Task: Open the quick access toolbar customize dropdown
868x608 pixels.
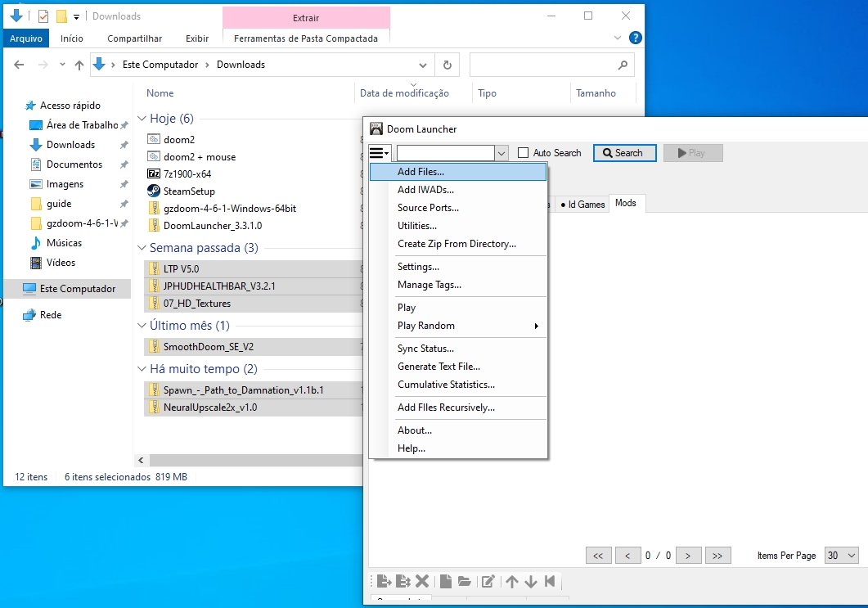Action: tap(76, 16)
